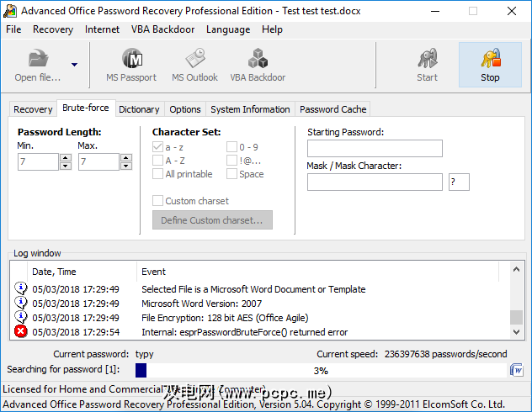Increase the Min password length

[66, 157]
